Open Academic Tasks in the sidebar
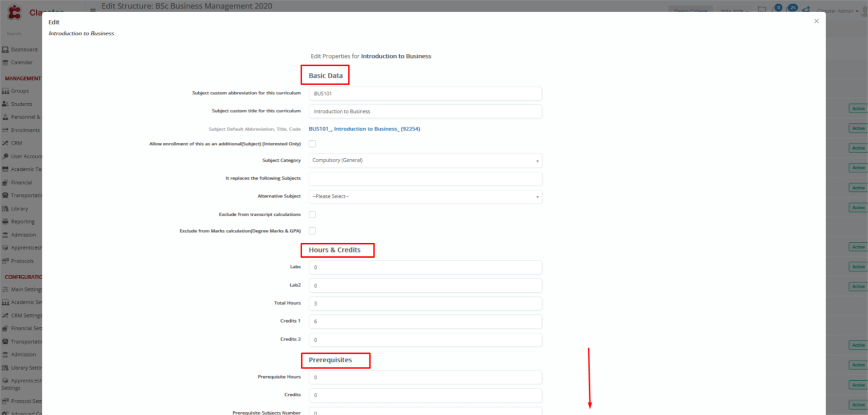The height and width of the screenshot is (415, 868). click(22, 169)
